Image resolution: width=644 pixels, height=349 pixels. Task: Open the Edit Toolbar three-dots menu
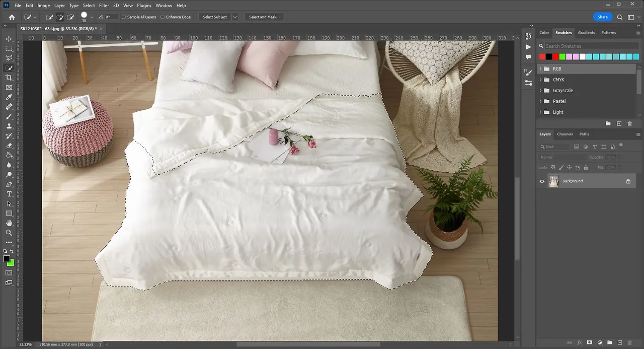[x=9, y=242]
